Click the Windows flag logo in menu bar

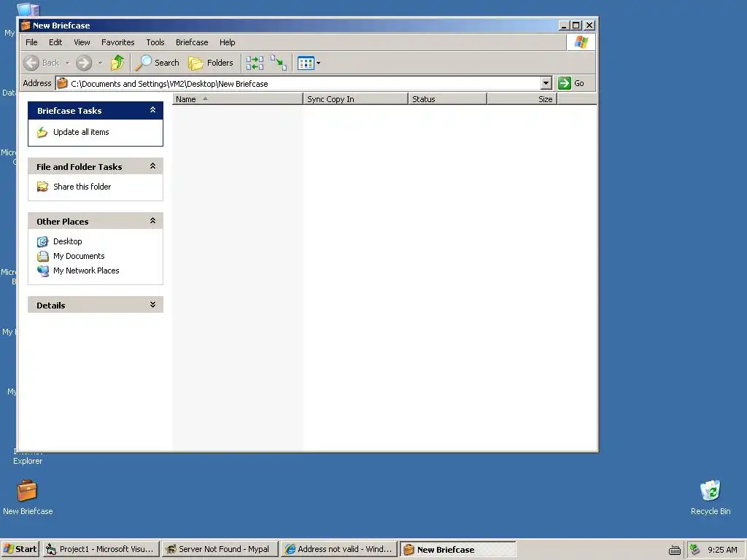581,42
